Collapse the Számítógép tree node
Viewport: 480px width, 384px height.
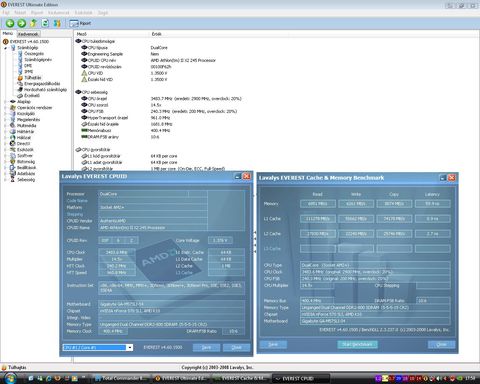[5, 48]
